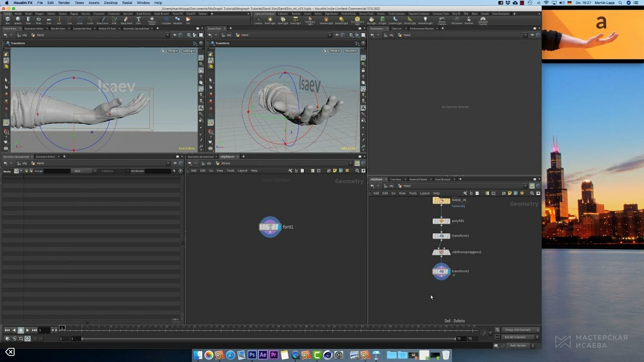
Task: Add a VR Camera from the shelf
Action: tap(457, 20)
